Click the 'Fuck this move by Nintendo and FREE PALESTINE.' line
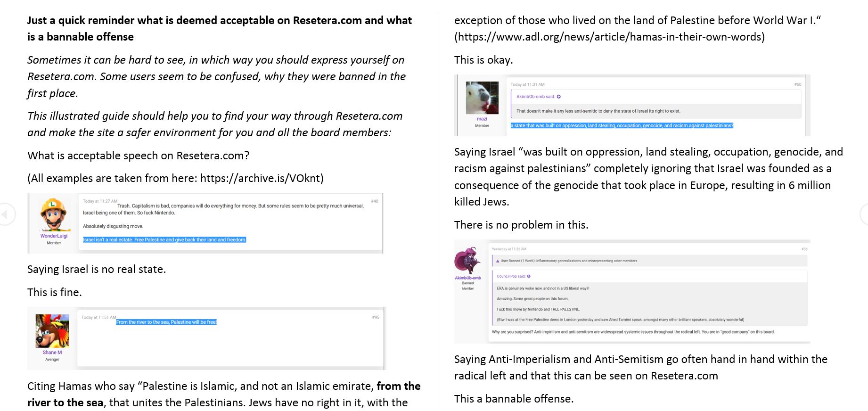This screenshot has height=411, width=868. tap(538, 309)
